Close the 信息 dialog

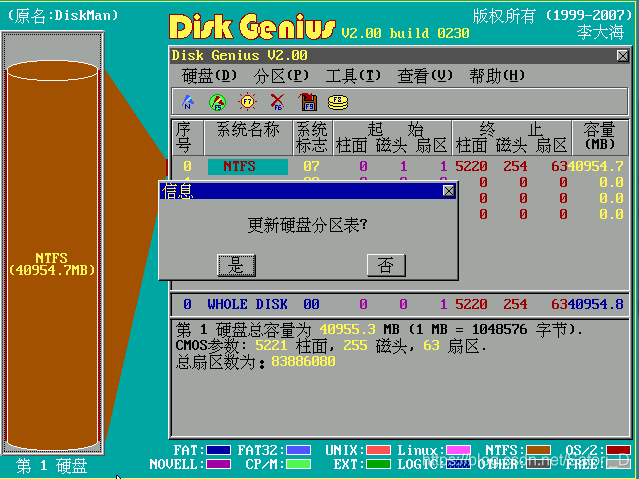click(449, 191)
